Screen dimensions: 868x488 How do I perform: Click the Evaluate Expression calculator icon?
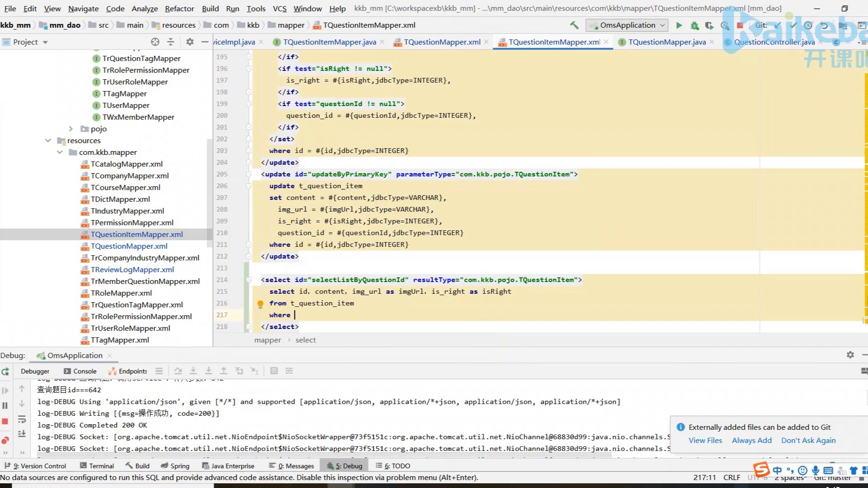(274, 371)
